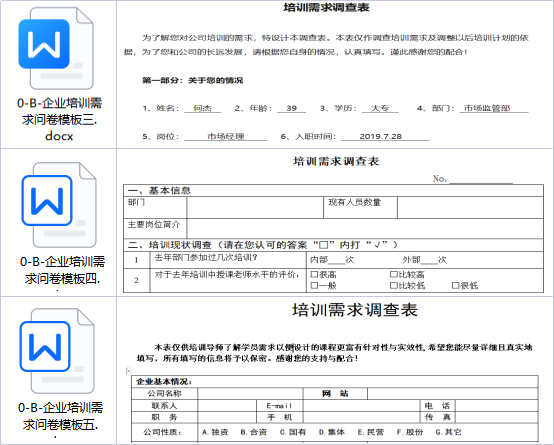Click the No. blank line

coord(481,180)
